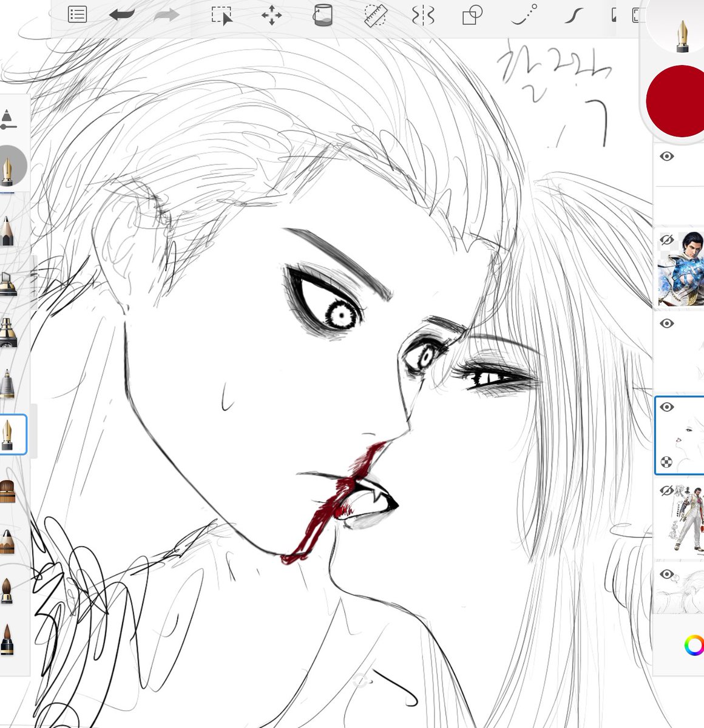This screenshot has width=704, height=728.
Task: Turn on Steady Stroke tool
Action: tap(574, 16)
